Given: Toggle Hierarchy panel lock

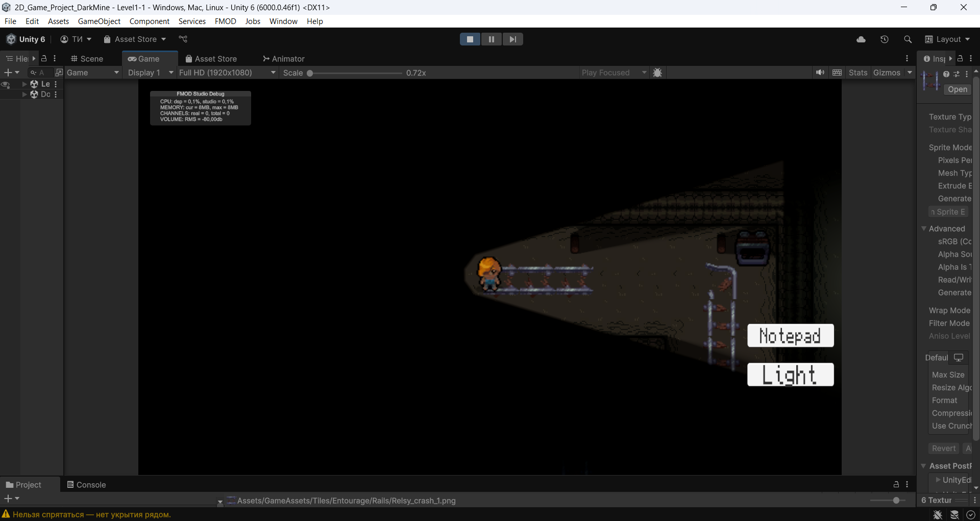Looking at the screenshot, I should point(44,58).
